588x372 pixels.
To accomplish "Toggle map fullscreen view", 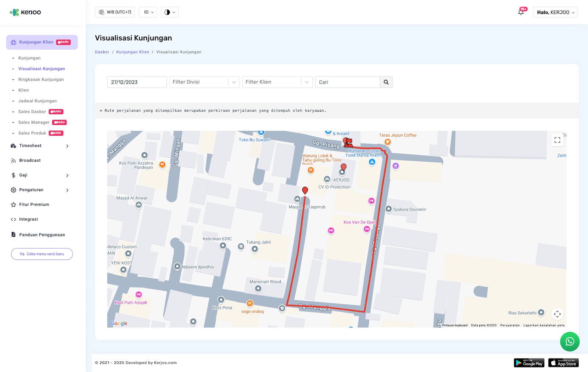I will pyautogui.click(x=557, y=140).
